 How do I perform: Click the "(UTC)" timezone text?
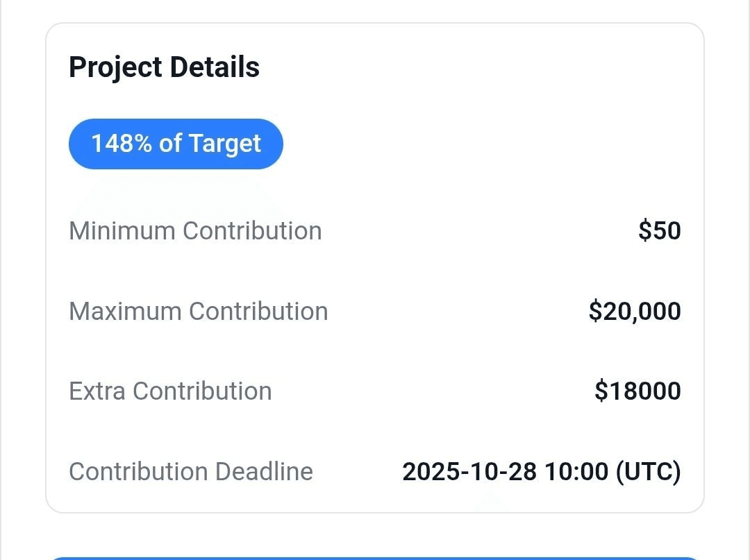pyautogui.click(x=648, y=472)
